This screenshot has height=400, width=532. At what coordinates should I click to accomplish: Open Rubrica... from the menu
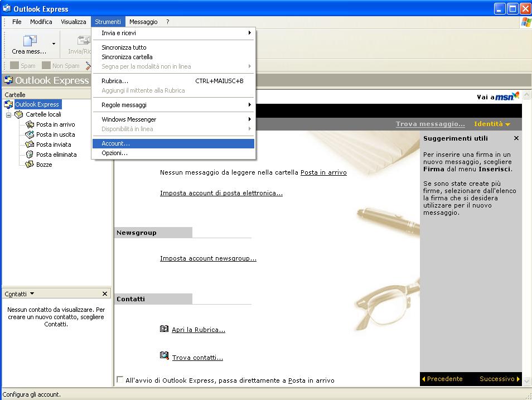tap(173, 81)
